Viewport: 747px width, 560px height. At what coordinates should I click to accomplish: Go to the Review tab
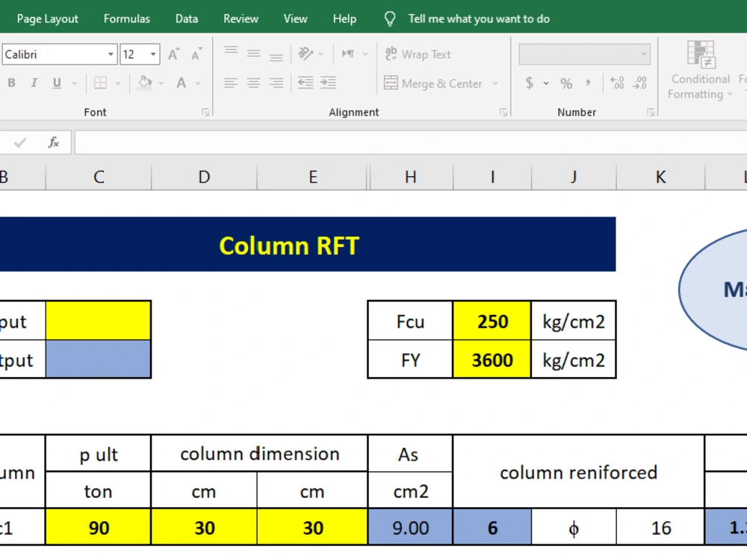[x=241, y=19]
